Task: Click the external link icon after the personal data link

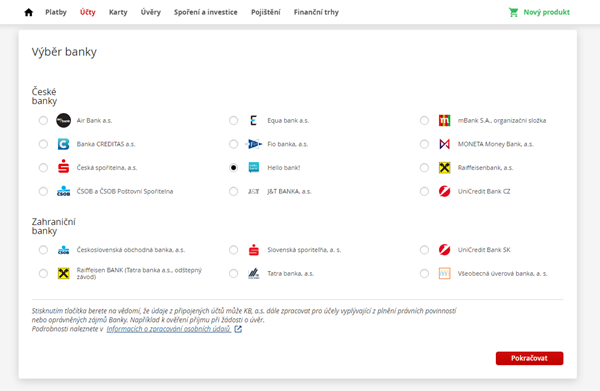Action: click(238, 329)
